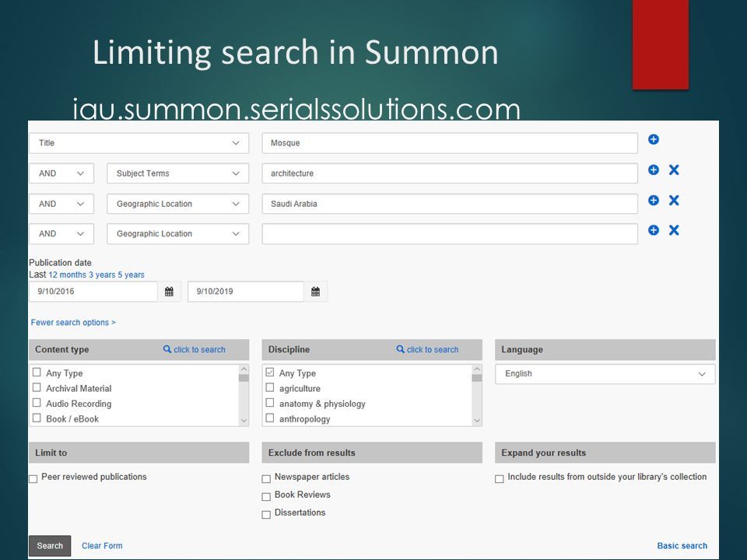This screenshot has width=747, height=560.
Task: Switch to Basic search
Action: 682,546
